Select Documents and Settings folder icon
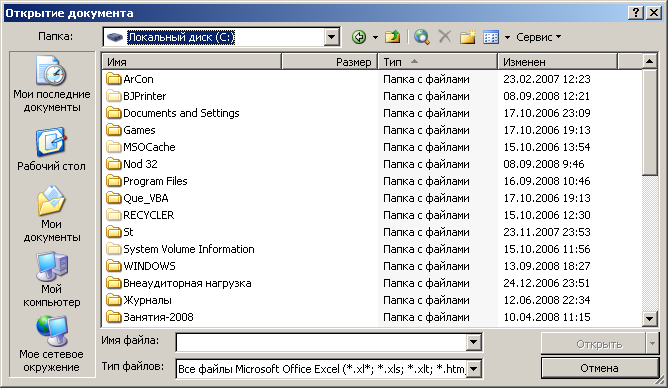Viewport: 668px width, 388px height. (x=114, y=113)
